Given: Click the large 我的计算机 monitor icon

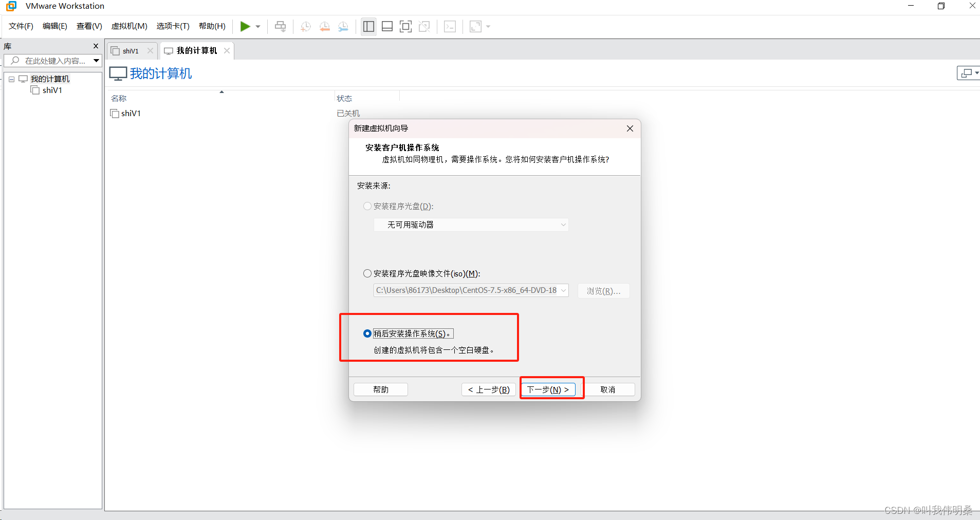Looking at the screenshot, I should tap(118, 73).
